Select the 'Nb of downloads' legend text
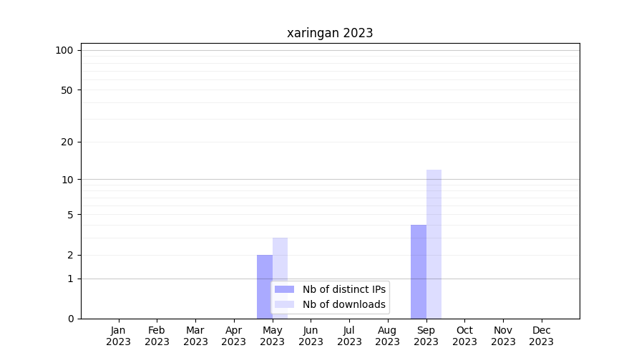 pyautogui.click(x=343, y=304)
